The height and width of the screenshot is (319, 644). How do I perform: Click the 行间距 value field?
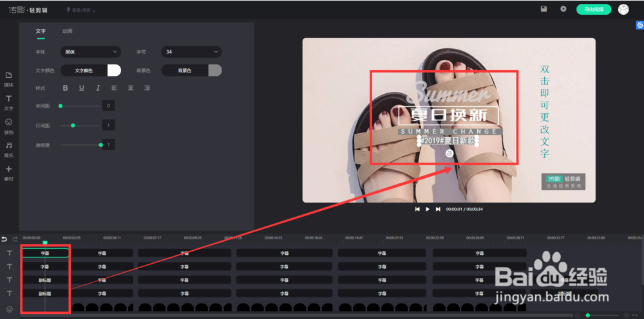point(108,125)
